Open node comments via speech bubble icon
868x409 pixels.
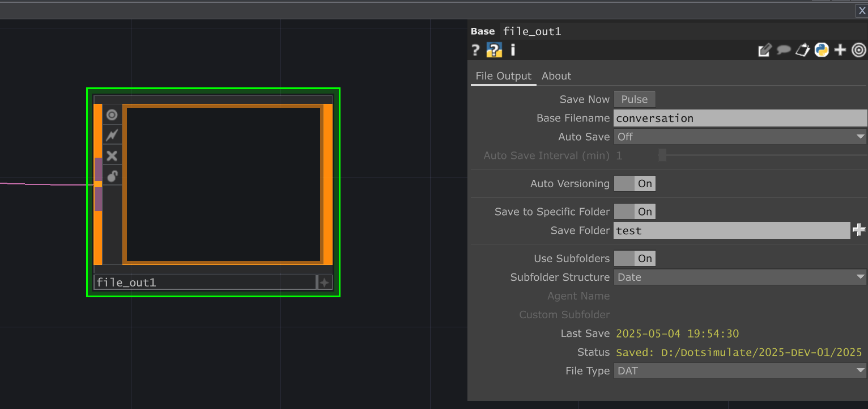(x=783, y=50)
